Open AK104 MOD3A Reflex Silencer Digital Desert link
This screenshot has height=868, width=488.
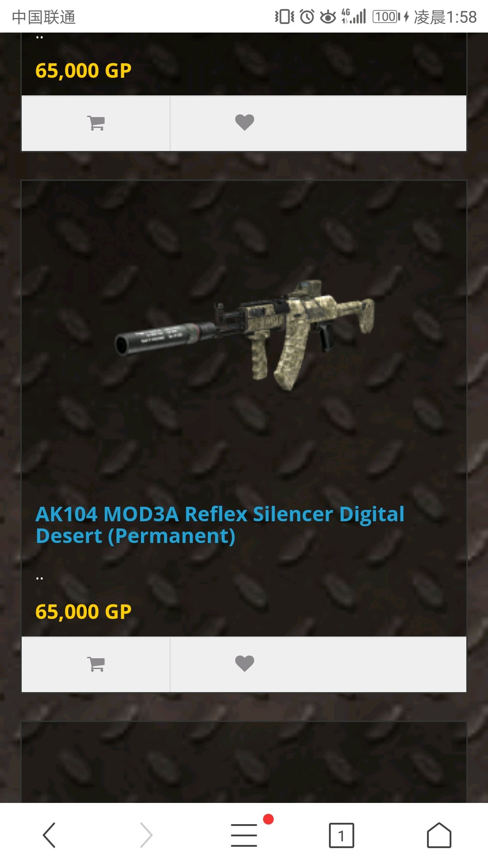click(x=220, y=525)
